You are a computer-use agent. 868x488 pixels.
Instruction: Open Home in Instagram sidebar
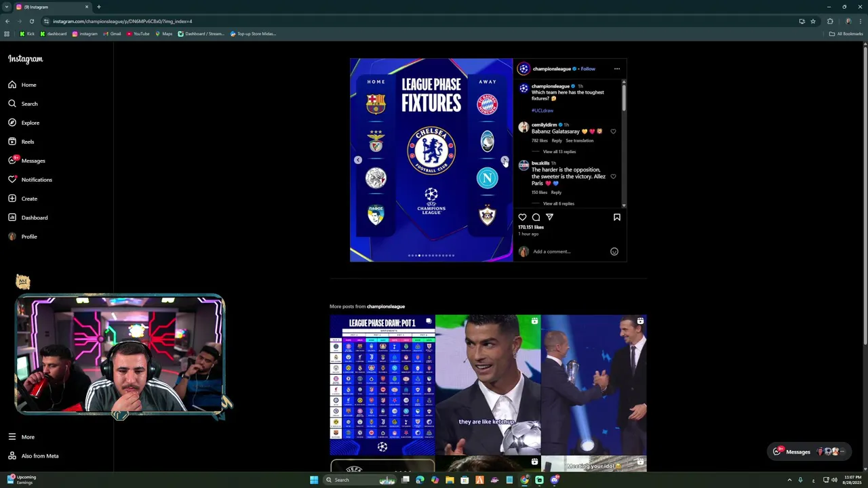[22, 85]
